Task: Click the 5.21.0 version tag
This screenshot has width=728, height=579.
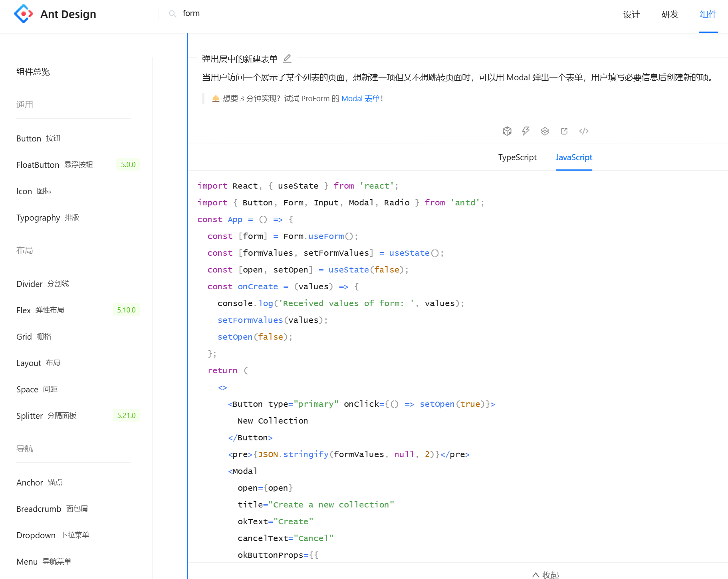Action: click(126, 416)
